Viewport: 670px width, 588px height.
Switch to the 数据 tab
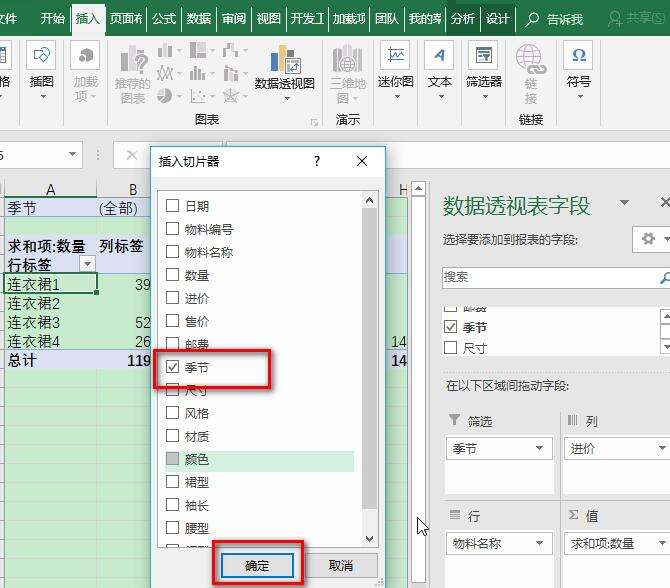coord(199,19)
